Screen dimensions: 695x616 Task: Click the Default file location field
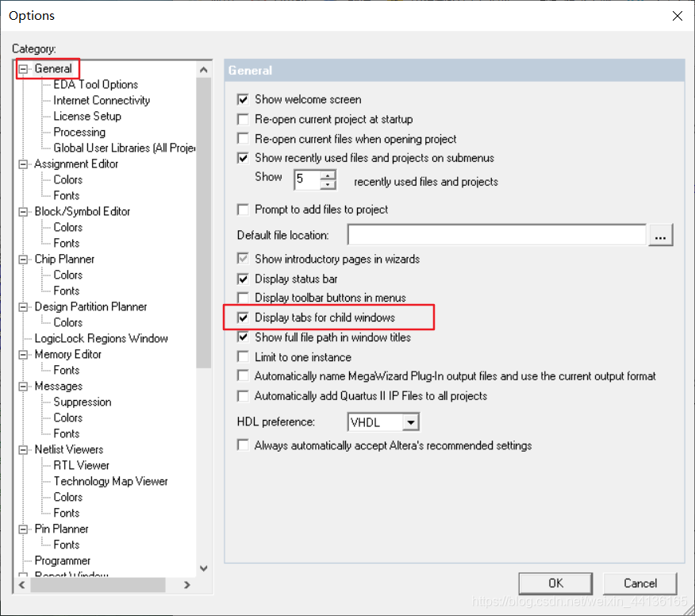click(497, 235)
